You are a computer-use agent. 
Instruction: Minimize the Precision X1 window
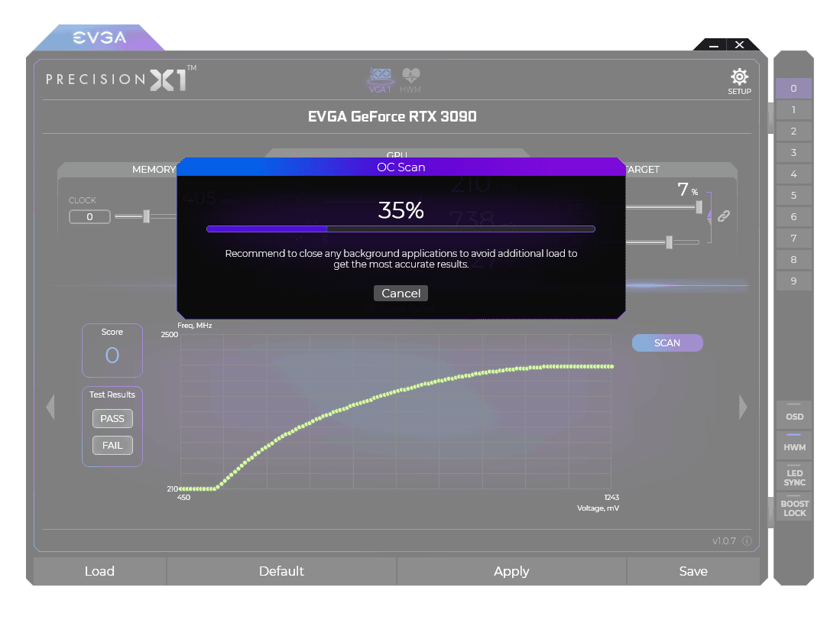(x=714, y=45)
